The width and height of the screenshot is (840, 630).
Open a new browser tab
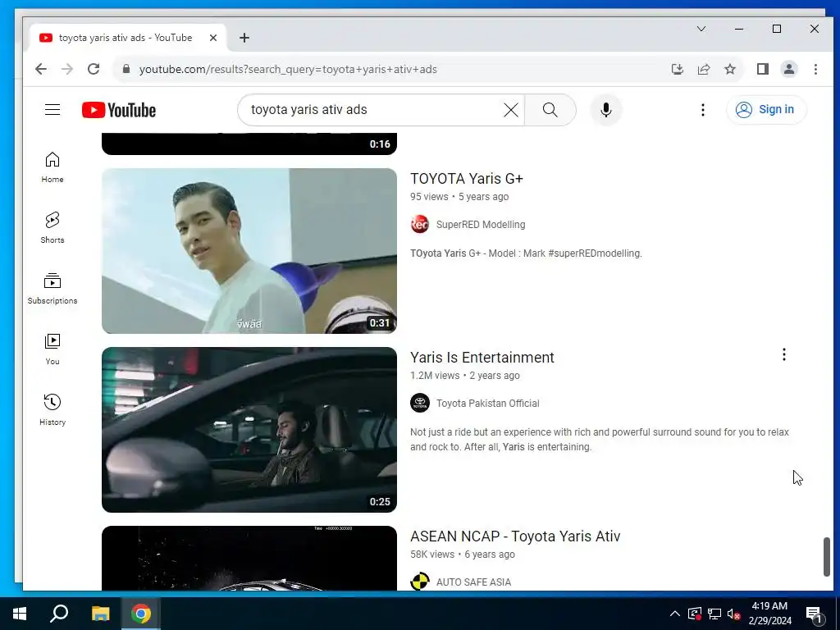244,38
